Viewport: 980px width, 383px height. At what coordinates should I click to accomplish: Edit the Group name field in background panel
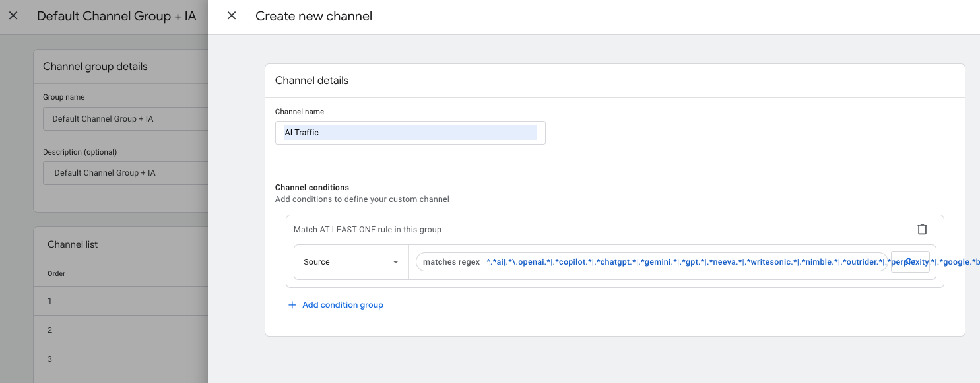(x=125, y=119)
